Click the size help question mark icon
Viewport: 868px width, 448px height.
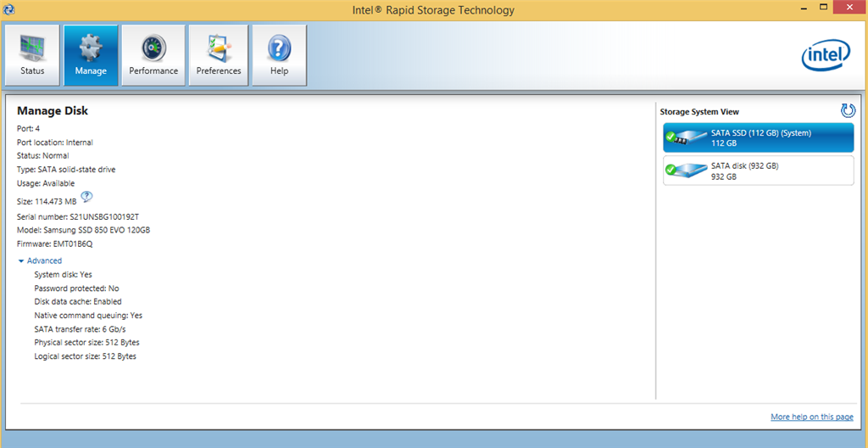[87, 197]
